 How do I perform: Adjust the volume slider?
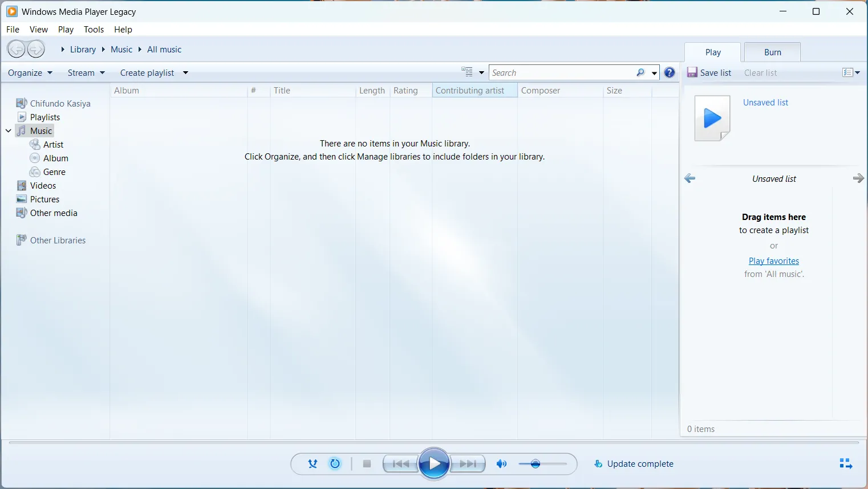[x=536, y=464]
